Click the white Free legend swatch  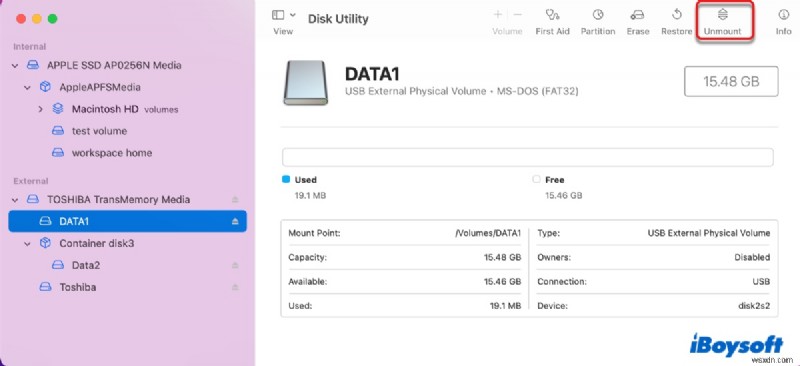[x=536, y=180]
